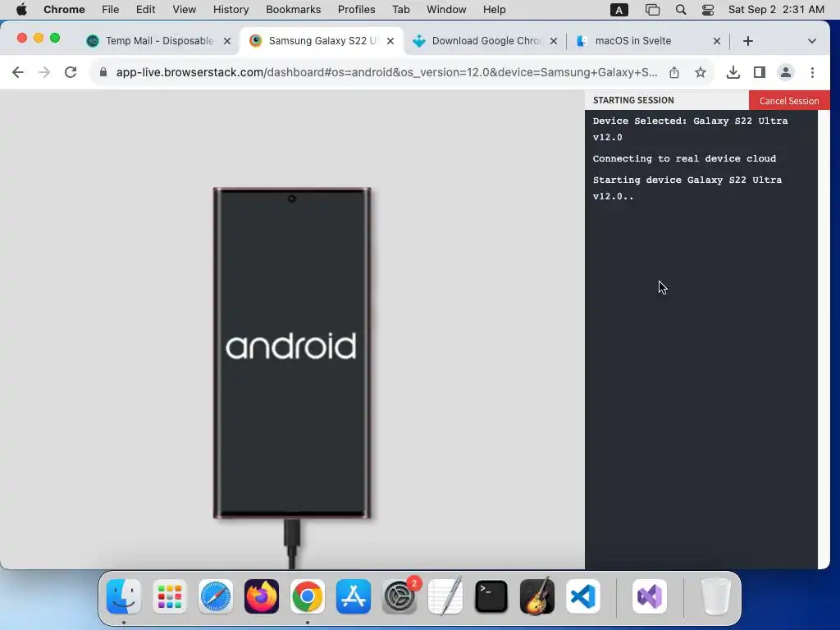Launch Firefox from the dock
Image resolution: width=840 pixels, height=630 pixels.
[x=262, y=596]
